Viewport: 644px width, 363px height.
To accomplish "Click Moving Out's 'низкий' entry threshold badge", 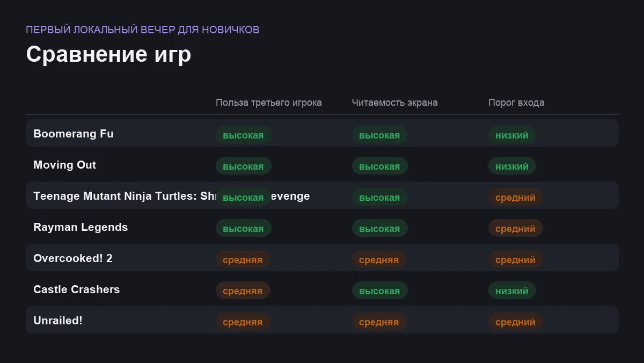I will pos(512,166).
